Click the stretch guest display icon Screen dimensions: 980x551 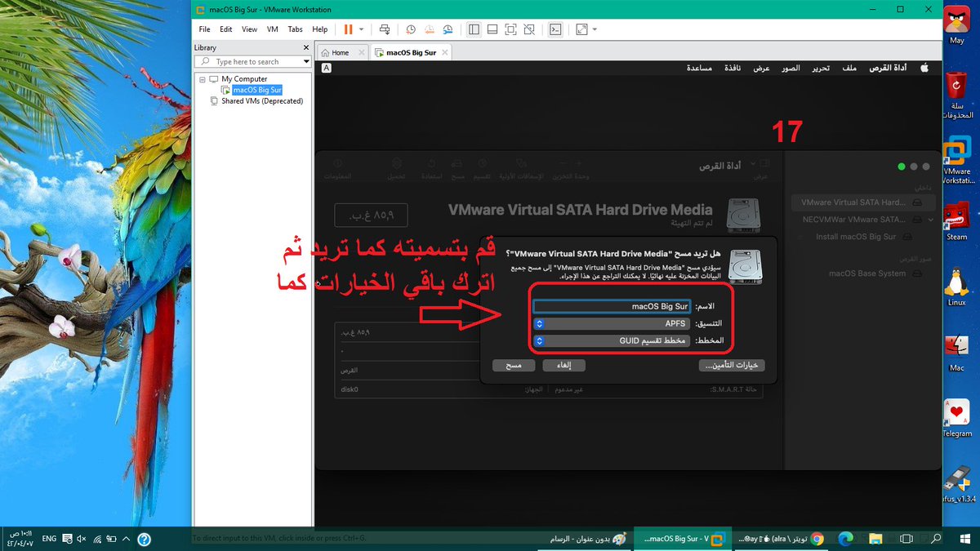581,29
